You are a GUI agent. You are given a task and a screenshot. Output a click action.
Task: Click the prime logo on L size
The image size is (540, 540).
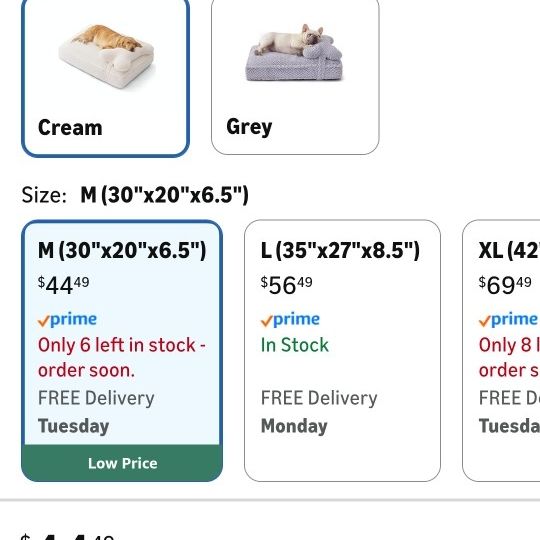(290, 320)
